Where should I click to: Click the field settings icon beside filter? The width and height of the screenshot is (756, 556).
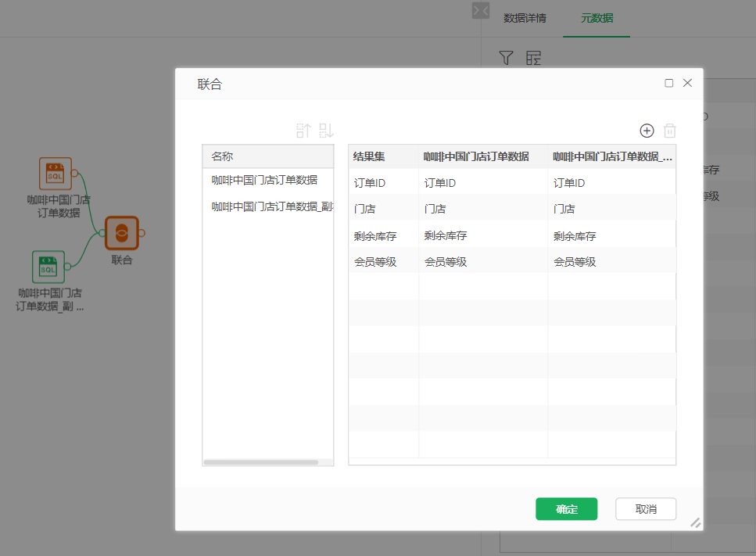533,58
